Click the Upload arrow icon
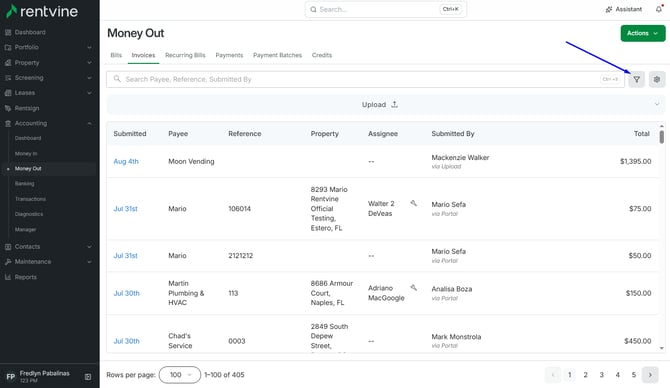This screenshot has width=670, height=388. click(394, 104)
